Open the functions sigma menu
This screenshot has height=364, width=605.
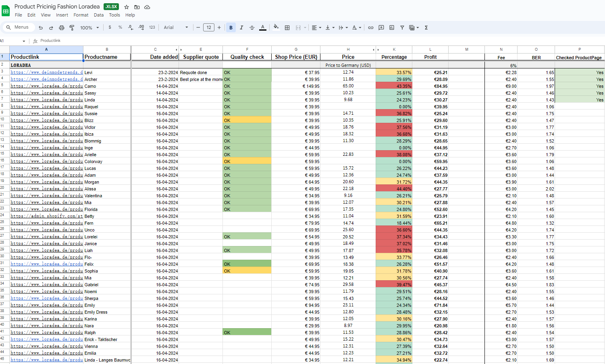pos(426,27)
